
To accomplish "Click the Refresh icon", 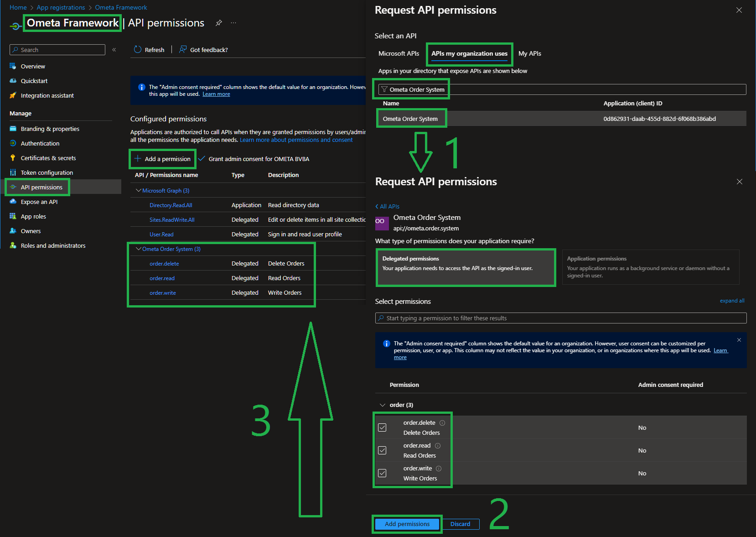I will [x=138, y=49].
